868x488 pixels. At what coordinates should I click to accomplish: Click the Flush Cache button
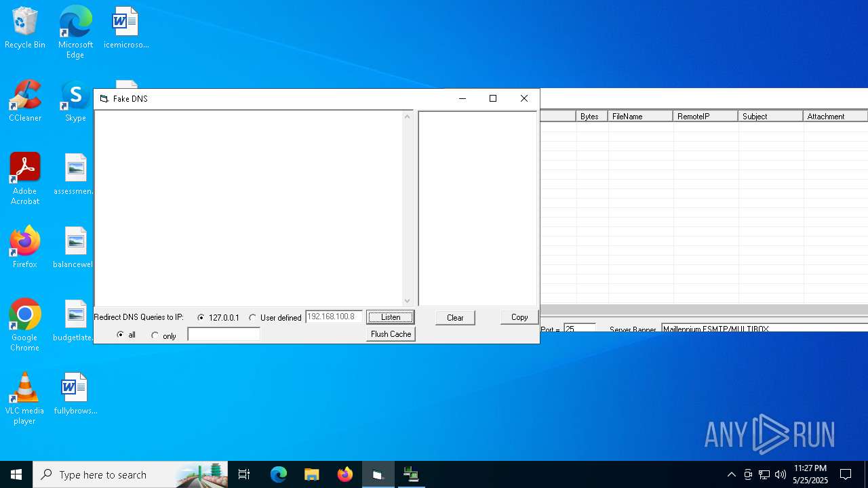(391, 334)
